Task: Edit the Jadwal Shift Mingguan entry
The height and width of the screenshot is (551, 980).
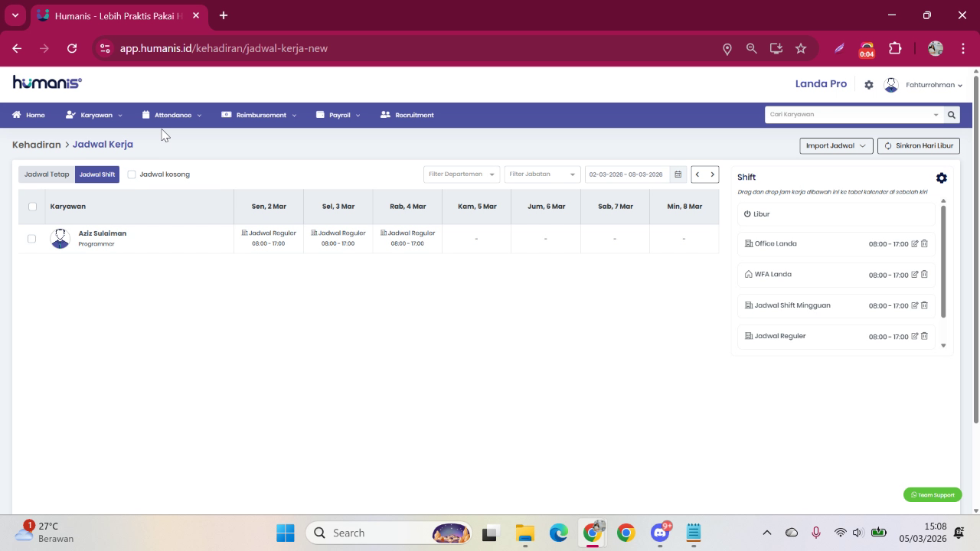Action: click(x=914, y=305)
